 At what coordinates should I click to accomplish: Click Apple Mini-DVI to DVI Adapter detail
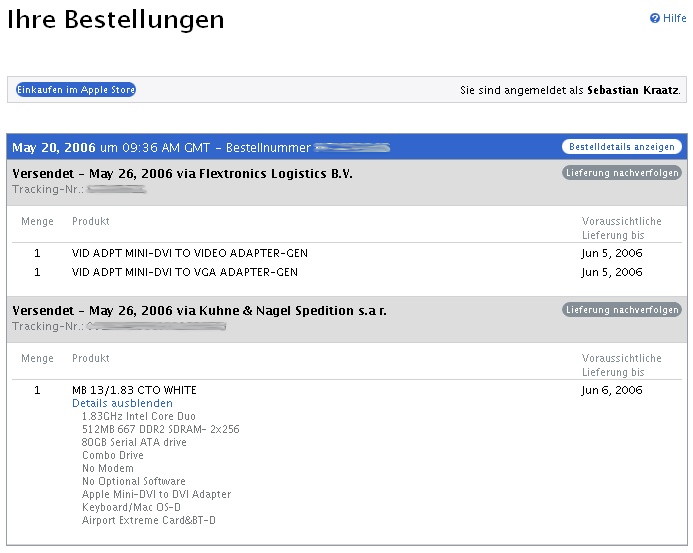point(156,494)
